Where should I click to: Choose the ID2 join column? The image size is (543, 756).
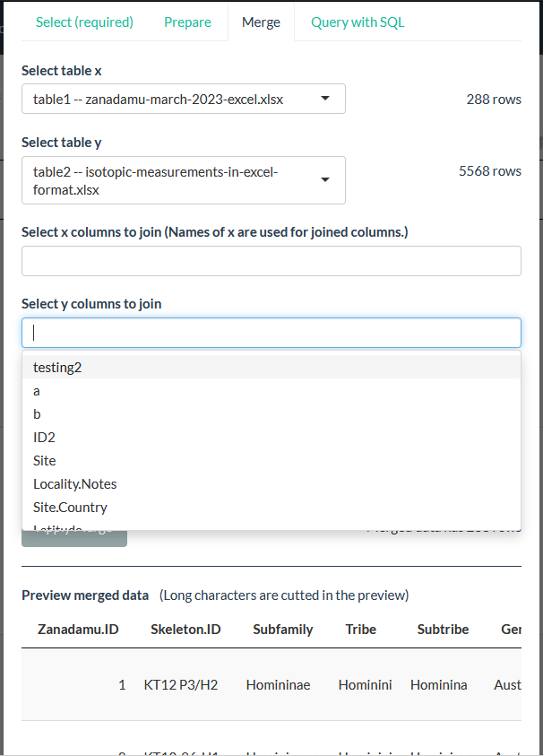pos(44,437)
